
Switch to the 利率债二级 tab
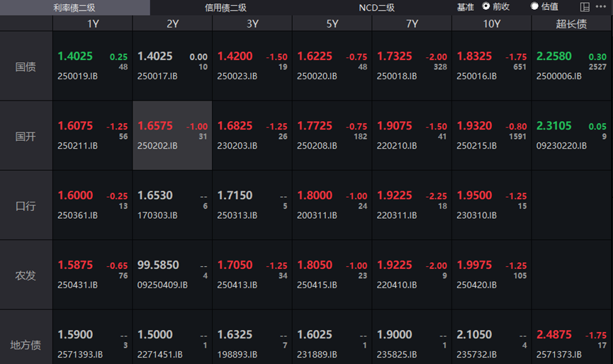[x=74, y=8]
